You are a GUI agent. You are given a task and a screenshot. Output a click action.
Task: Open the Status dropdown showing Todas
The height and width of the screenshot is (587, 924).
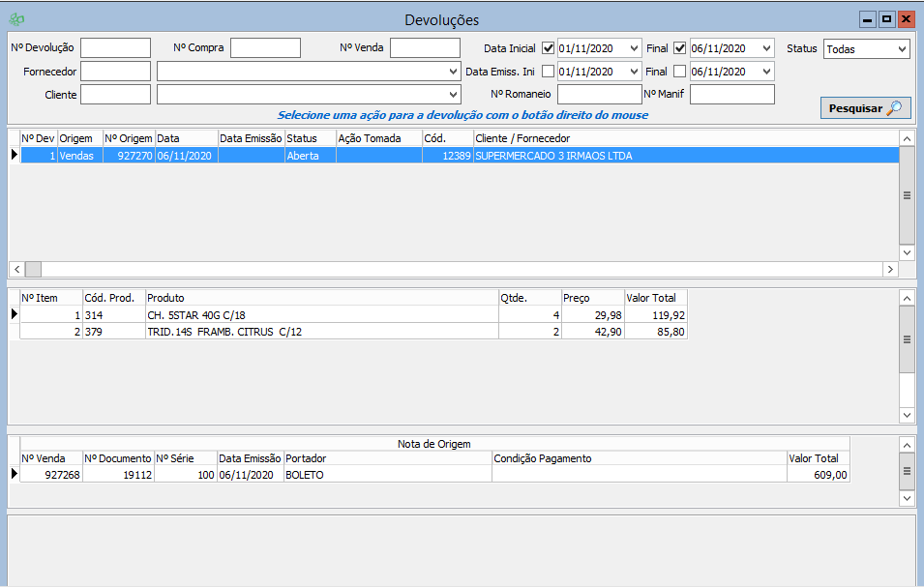click(x=902, y=49)
